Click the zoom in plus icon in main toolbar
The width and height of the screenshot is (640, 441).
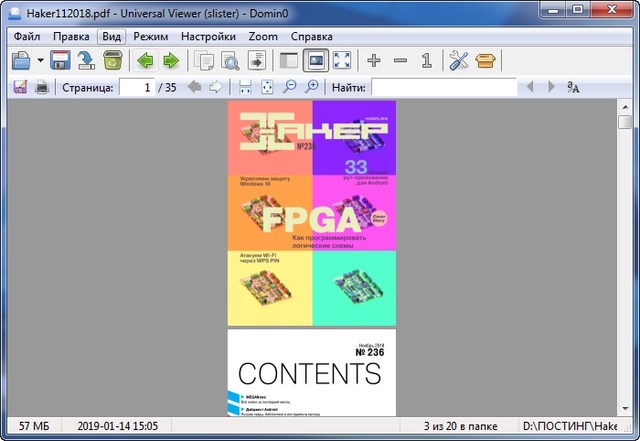[x=374, y=61]
